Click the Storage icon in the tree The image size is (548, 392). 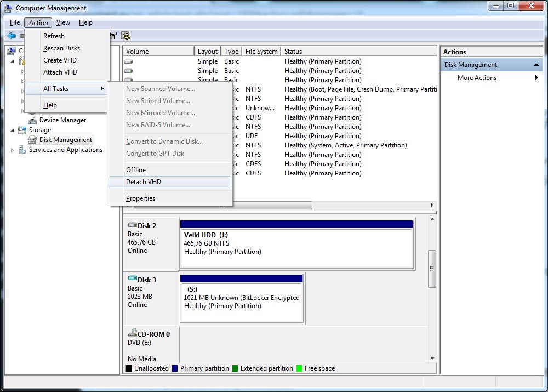tap(22, 130)
